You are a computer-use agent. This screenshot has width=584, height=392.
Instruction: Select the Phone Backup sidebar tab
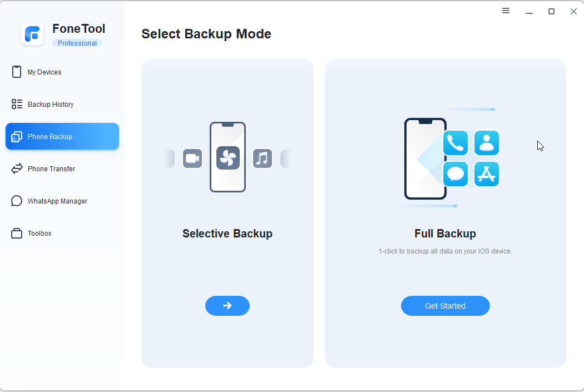(x=62, y=137)
